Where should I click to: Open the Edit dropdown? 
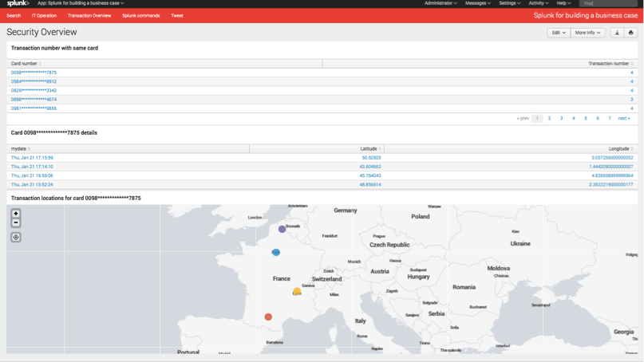tap(559, 33)
